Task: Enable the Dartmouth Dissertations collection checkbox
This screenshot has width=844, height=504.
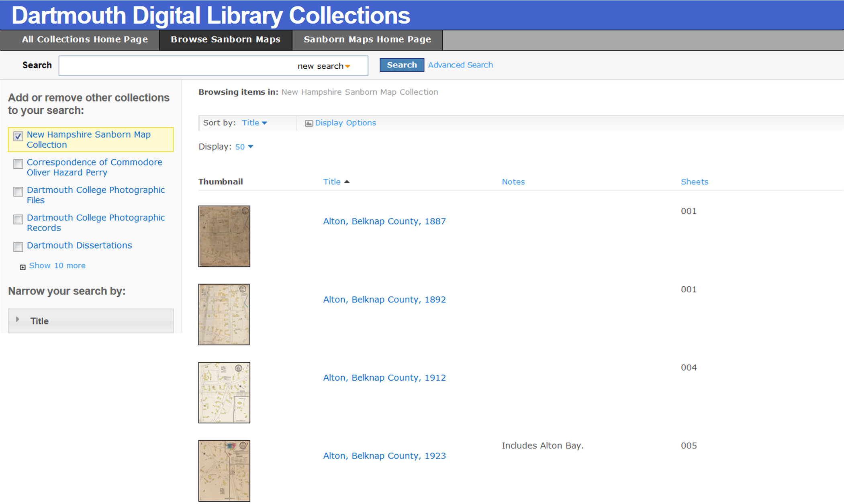Action: pyautogui.click(x=18, y=247)
